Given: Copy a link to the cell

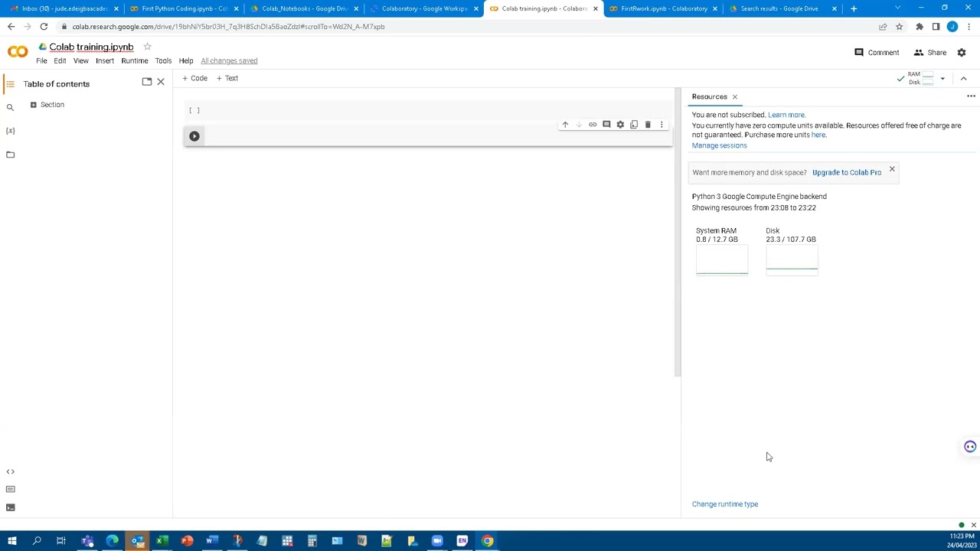Looking at the screenshot, I should [593, 125].
